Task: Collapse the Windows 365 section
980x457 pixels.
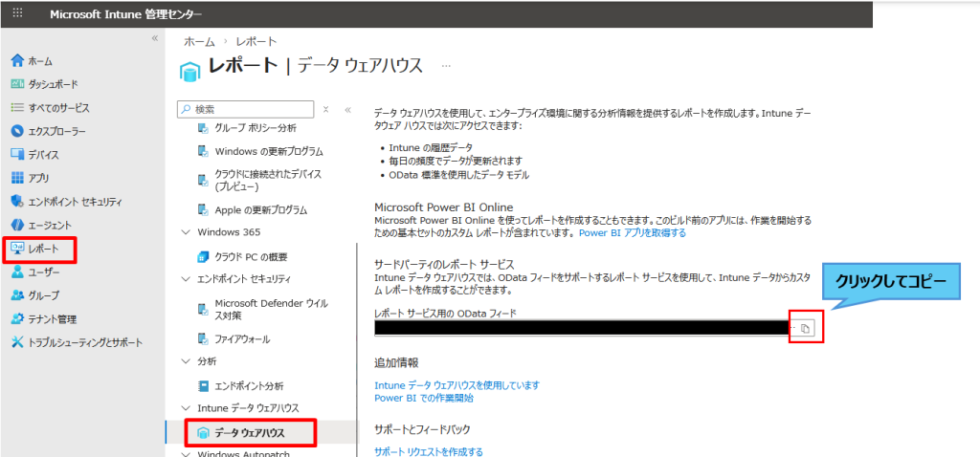Action: [x=186, y=232]
